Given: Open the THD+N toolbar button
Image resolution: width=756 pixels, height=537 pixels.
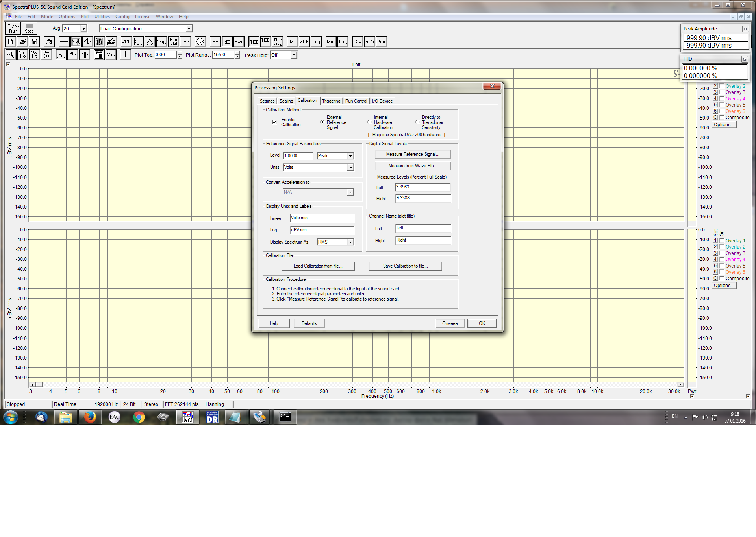Looking at the screenshot, I should click(x=265, y=42).
